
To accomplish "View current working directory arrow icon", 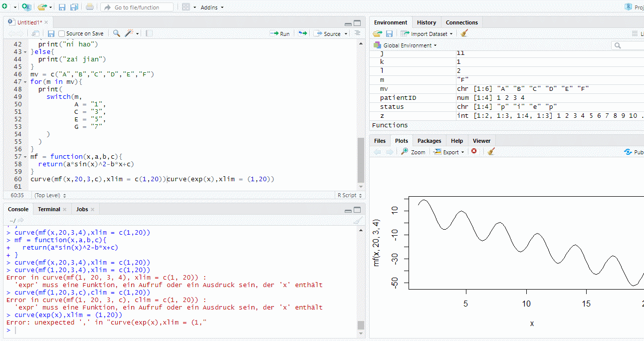I will pyautogui.click(x=21, y=220).
